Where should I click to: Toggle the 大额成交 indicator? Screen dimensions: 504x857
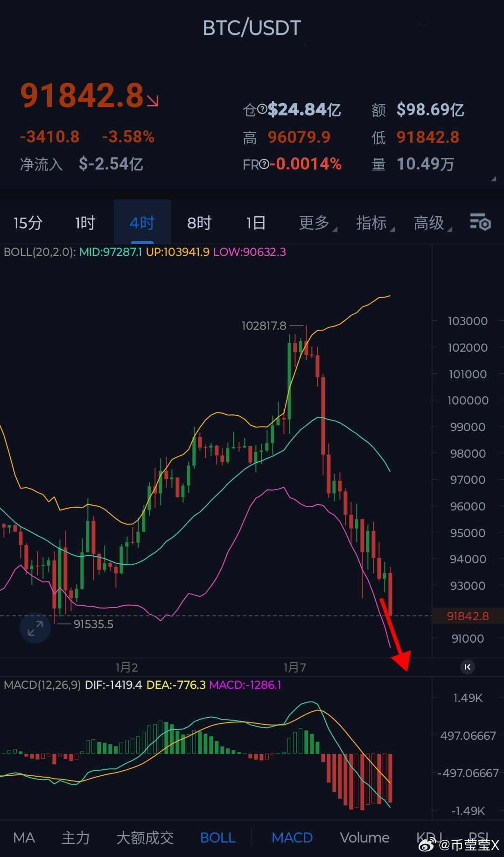pos(145,837)
